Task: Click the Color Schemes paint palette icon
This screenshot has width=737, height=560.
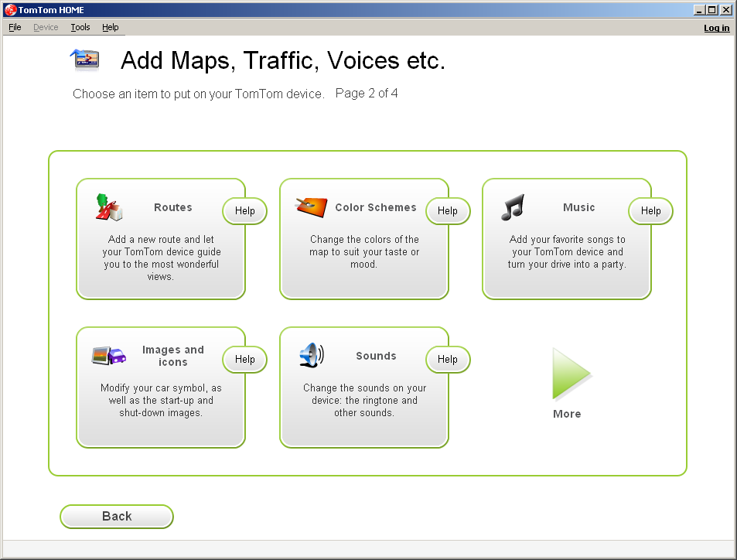Action: 311,207
